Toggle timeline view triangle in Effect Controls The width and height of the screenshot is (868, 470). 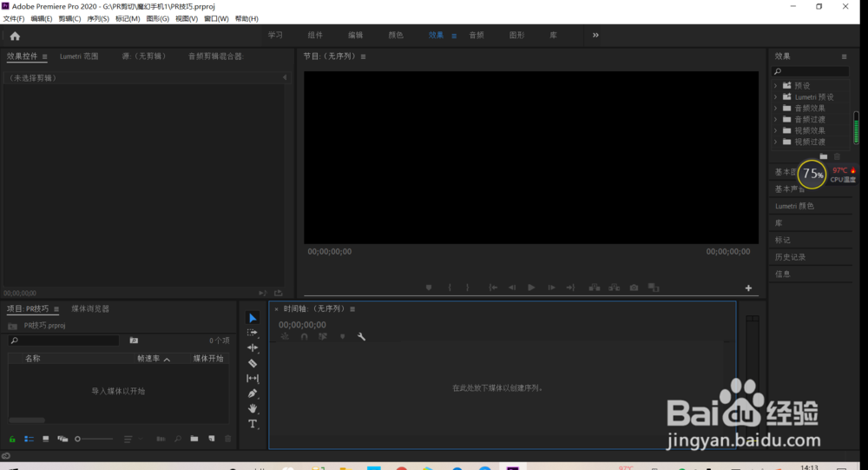[285, 77]
